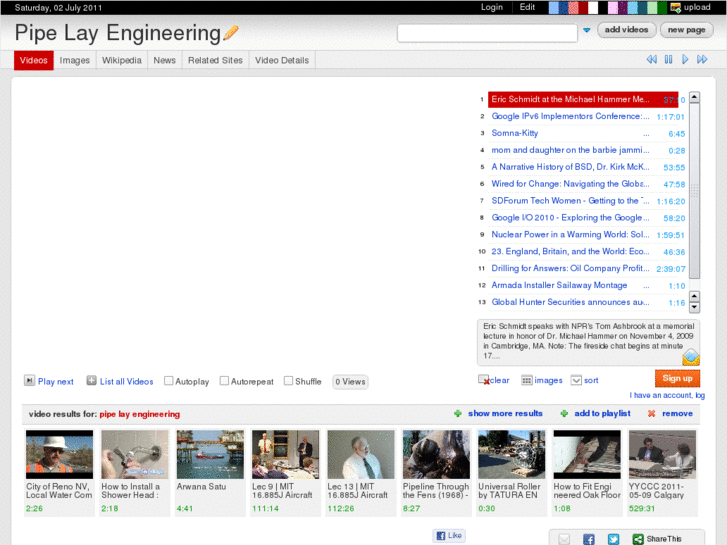Open the Wikipedia tab
The width and height of the screenshot is (727, 545).
click(x=122, y=60)
